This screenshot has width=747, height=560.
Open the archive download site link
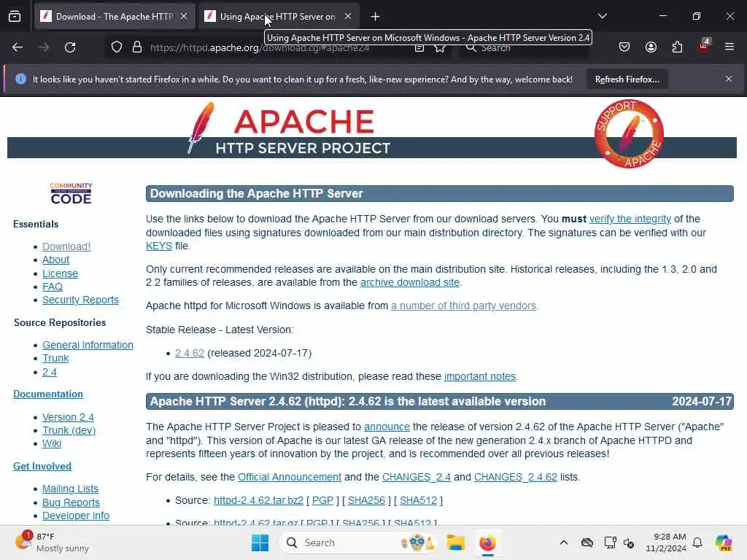tap(410, 282)
